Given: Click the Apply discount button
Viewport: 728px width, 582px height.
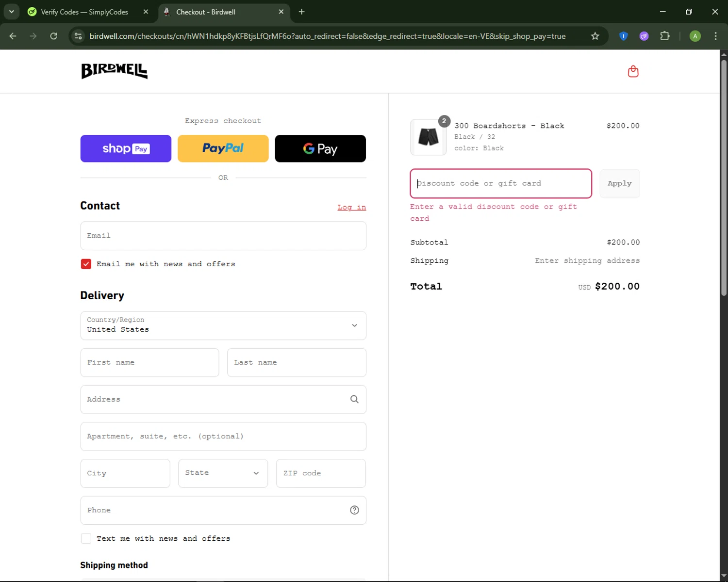Looking at the screenshot, I should point(620,183).
